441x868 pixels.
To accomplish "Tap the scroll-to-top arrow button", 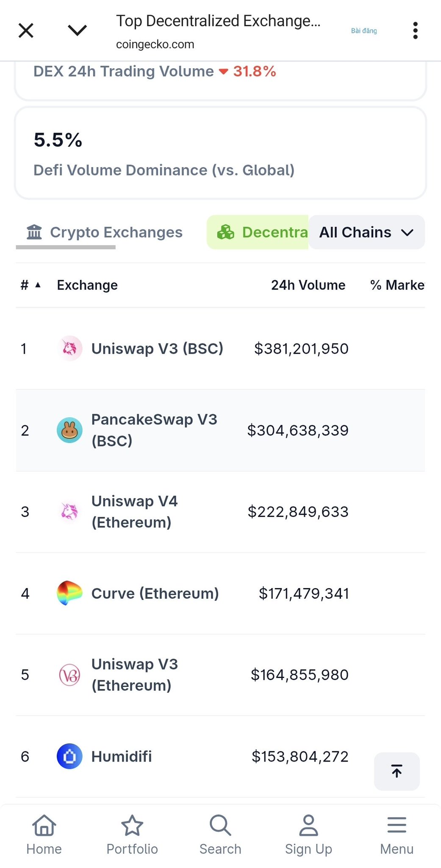I will 397,771.
